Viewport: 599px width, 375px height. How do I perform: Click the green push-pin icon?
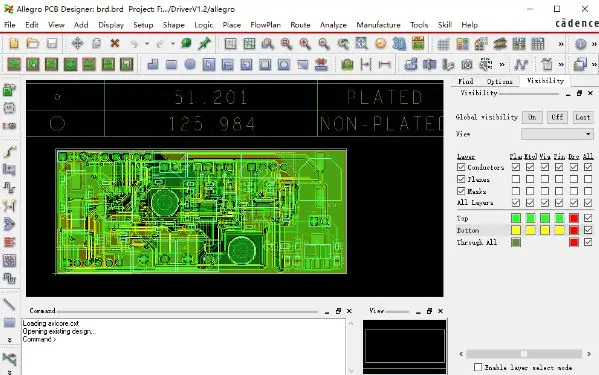(205, 44)
